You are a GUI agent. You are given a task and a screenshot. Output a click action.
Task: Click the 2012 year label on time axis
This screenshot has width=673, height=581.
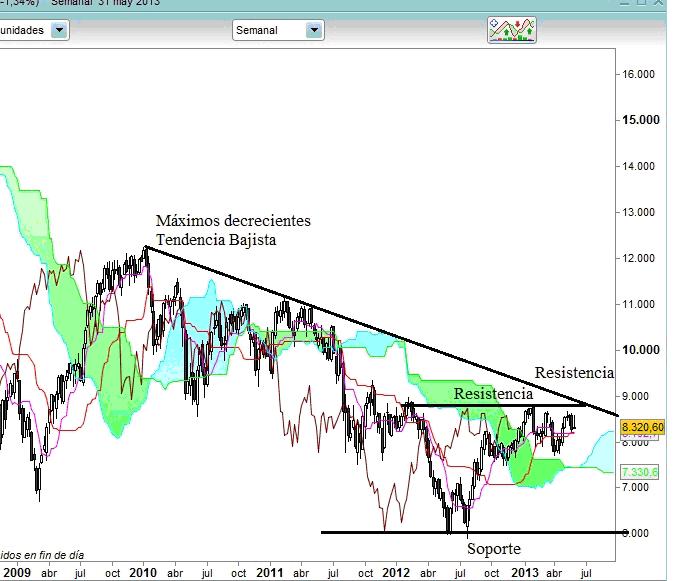point(396,572)
